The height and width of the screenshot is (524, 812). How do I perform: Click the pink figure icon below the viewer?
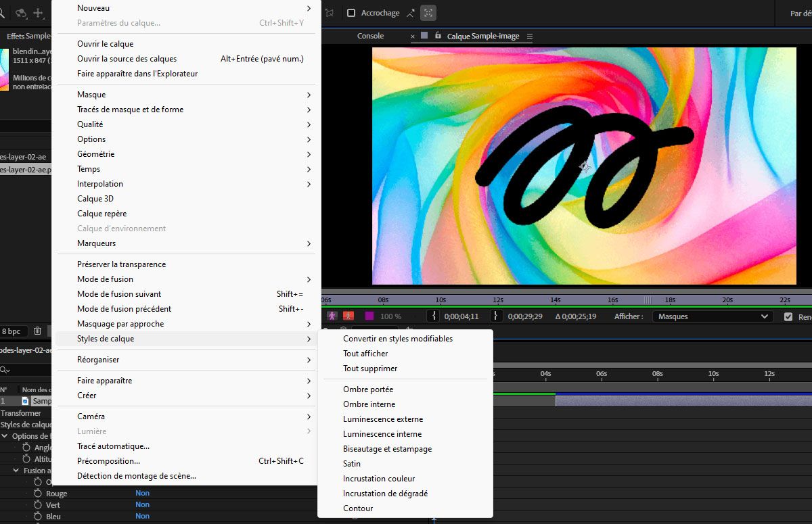tap(332, 316)
